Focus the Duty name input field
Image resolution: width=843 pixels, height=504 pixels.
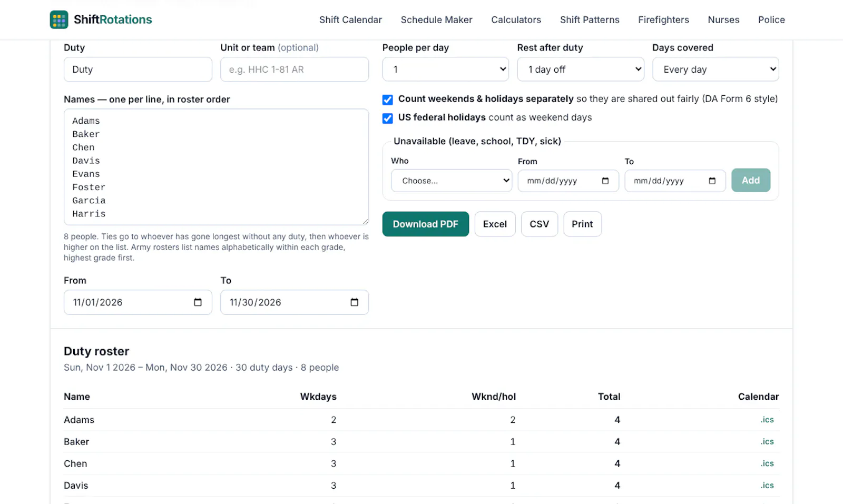pyautogui.click(x=138, y=70)
